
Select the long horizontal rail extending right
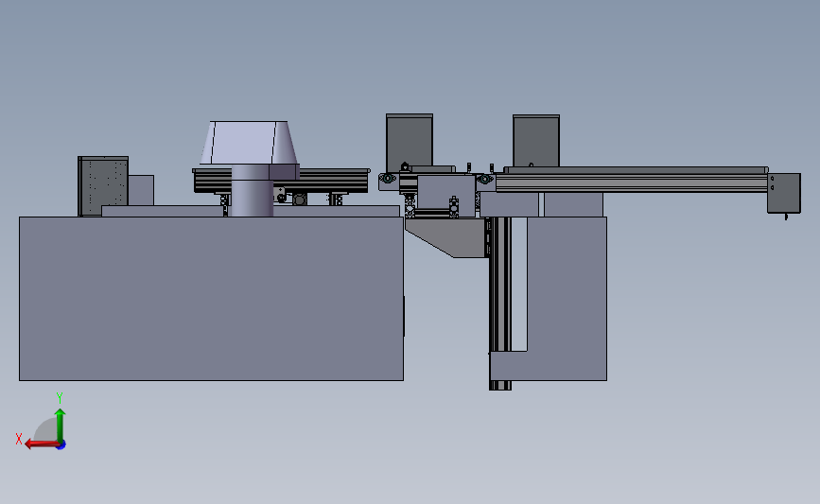click(x=631, y=183)
